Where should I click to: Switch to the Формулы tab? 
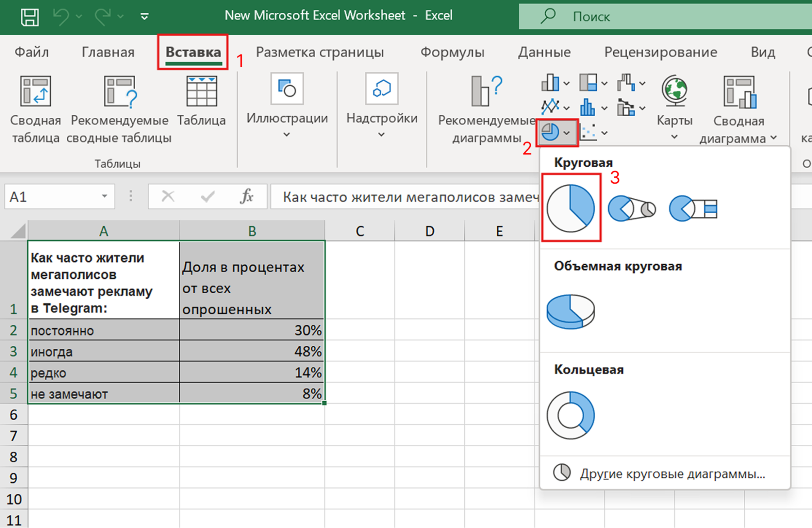pos(452,52)
